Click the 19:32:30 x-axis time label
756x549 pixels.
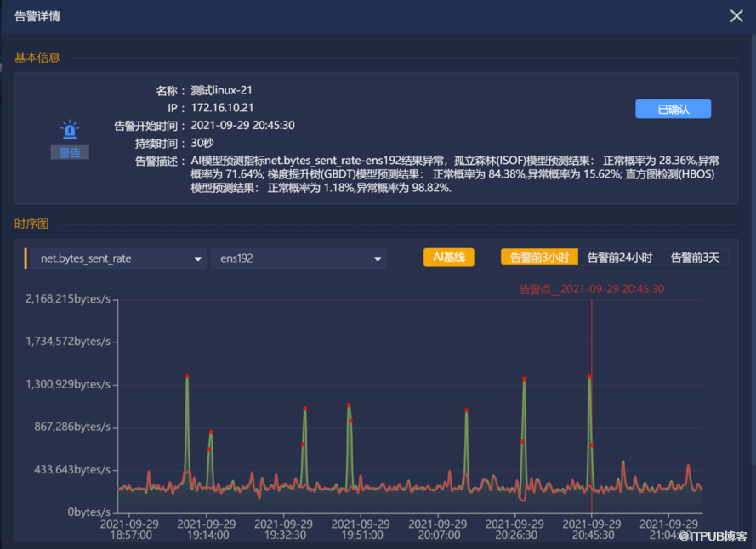(281, 529)
